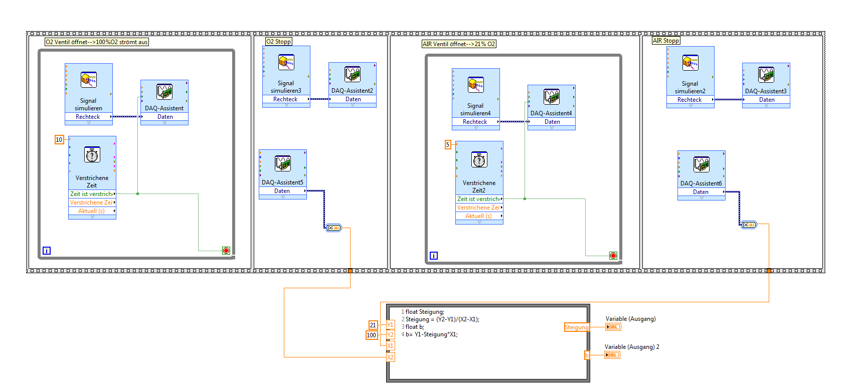868x390 pixels.
Task: Click the Rechteck output of Signal simulieren
Action: coord(89,117)
